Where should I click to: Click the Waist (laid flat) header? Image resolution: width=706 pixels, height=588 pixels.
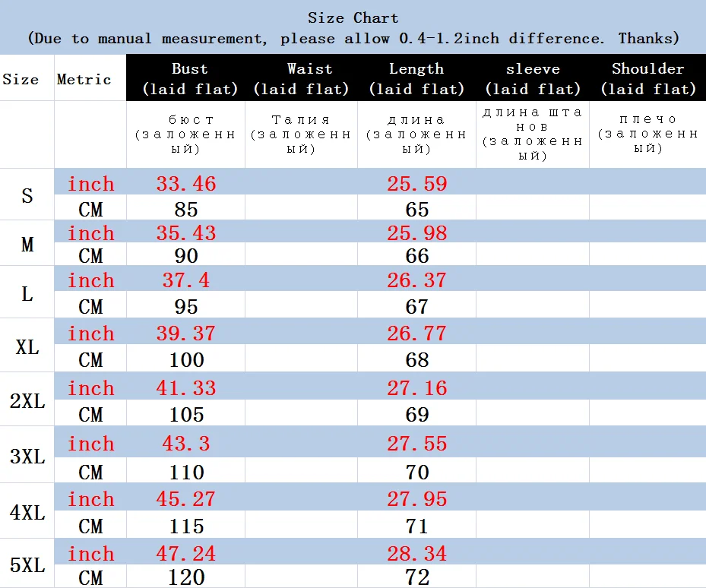pyautogui.click(x=301, y=79)
